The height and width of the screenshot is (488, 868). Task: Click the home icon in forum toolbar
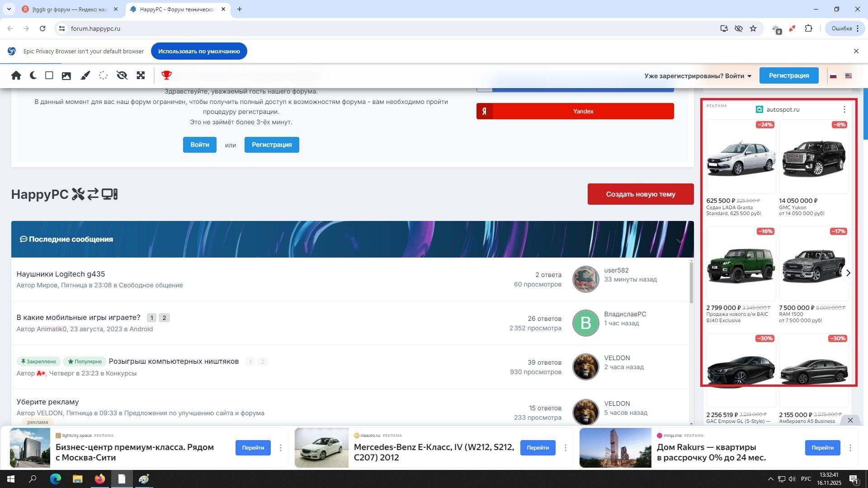pyautogui.click(x=16, y=75)
